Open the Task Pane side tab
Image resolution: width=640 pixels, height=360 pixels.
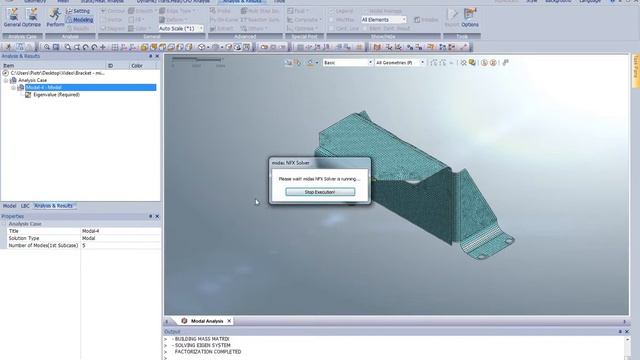tap(636, 70)
